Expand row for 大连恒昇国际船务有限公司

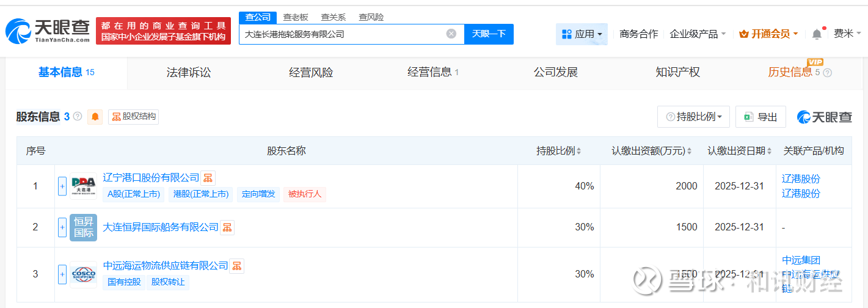pos(62,227)
